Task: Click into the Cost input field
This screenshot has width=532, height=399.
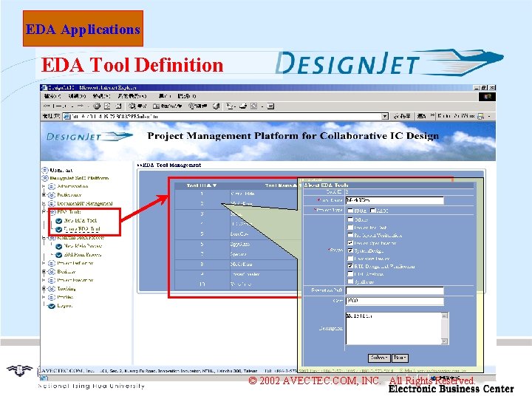Action: click(x=395, y=301)
